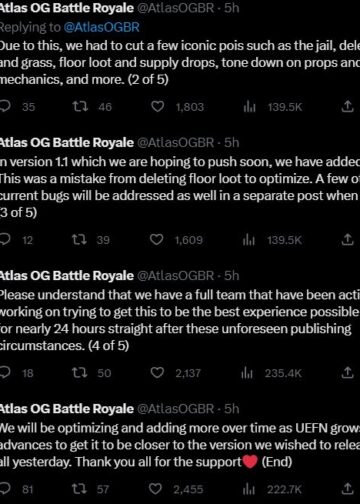This screenshot has height=504, width=360.
Task: Retweet the tweet with 57 retweets
Action: (x=80, y=489)
